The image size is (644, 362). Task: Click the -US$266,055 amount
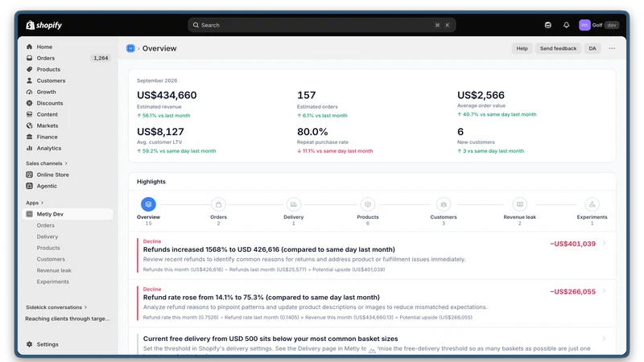pos(573,291)
